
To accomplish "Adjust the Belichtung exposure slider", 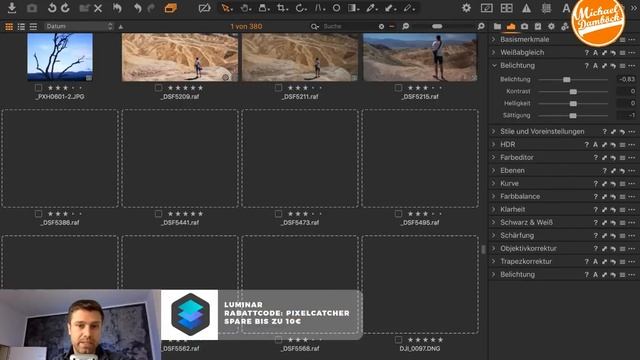I will (x=573, y=80).
